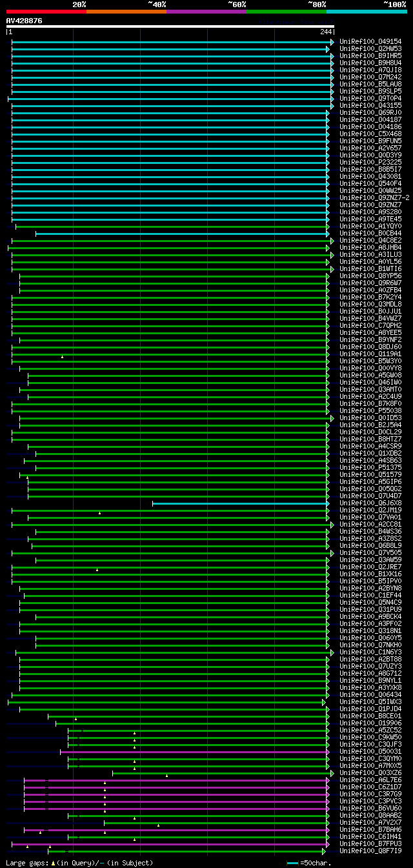Click the red ~20% color legend segment

click(x=46, y=12)
